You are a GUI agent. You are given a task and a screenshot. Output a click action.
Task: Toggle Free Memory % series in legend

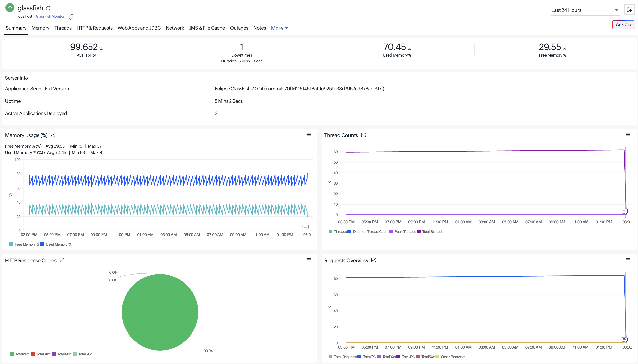25,244
